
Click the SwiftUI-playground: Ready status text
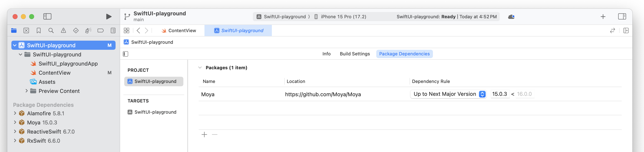[x=426, y=17]
